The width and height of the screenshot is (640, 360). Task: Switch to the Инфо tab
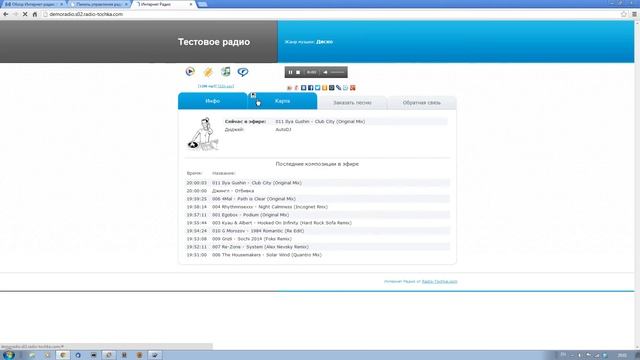point(213,101)
